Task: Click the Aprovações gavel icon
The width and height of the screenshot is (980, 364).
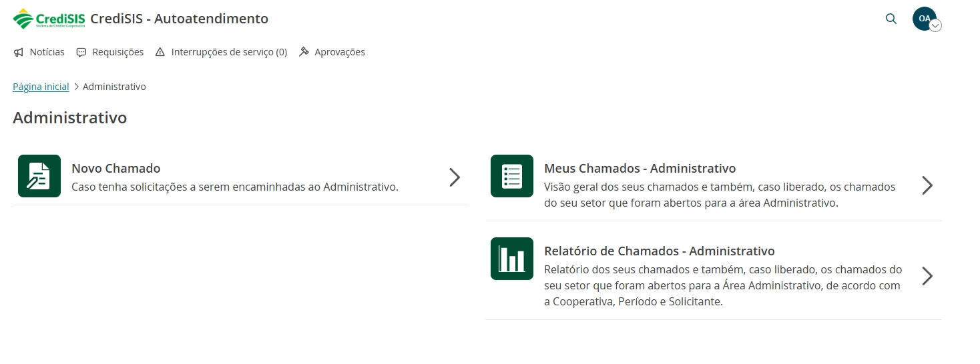Action: (304, 52)
